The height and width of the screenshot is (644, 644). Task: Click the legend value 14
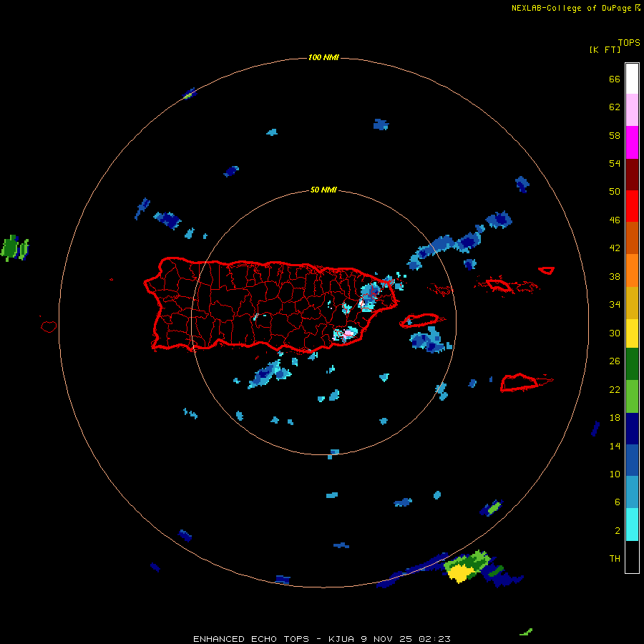(x=615, y=446)
